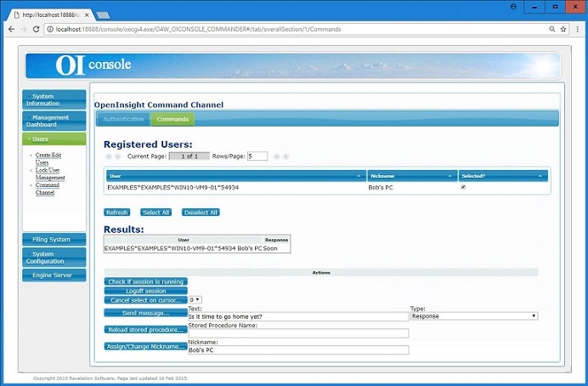Click the Soon response in Results

point(270,248)
